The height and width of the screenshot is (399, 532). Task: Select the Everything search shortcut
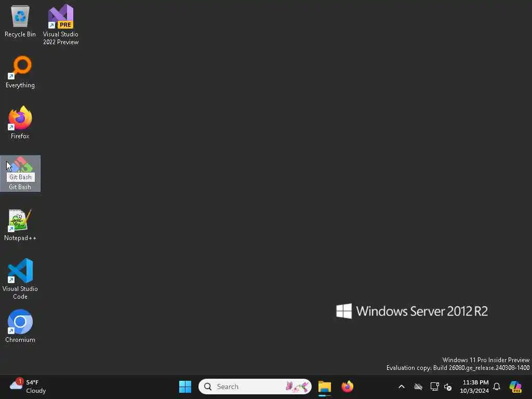pos(20,72)
